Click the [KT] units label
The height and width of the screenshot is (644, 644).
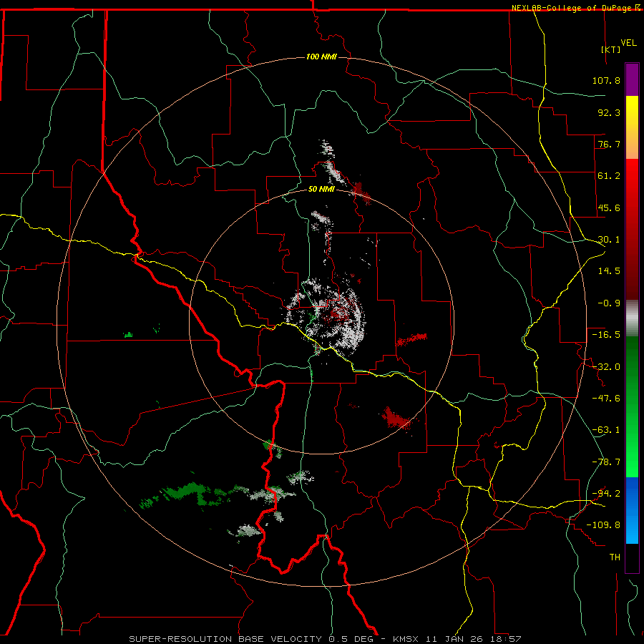[x=611, y=49]
